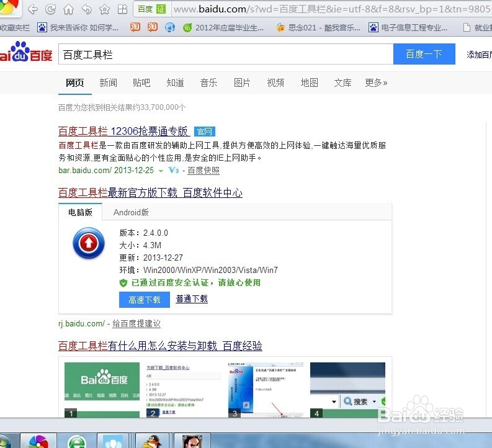The image size is (492, 448).
Task: Click the 高速下载 button
Action: pyautogui.click(x=145, y=300)
